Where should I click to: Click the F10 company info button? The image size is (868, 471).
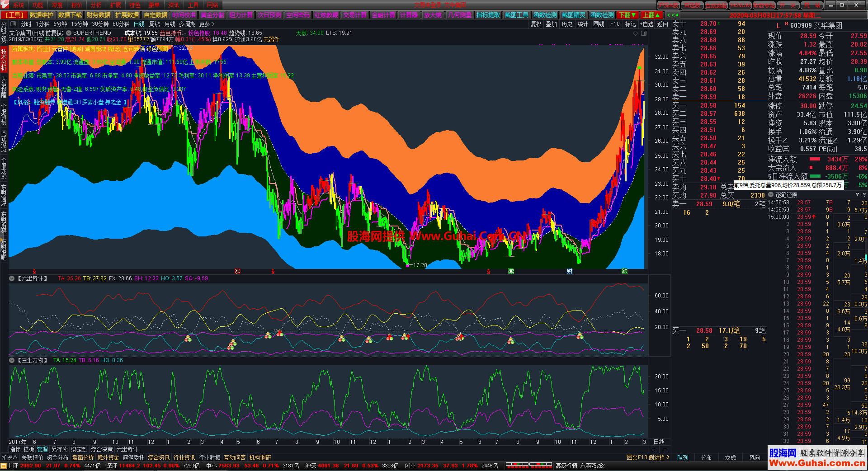[x=615, y=24]
